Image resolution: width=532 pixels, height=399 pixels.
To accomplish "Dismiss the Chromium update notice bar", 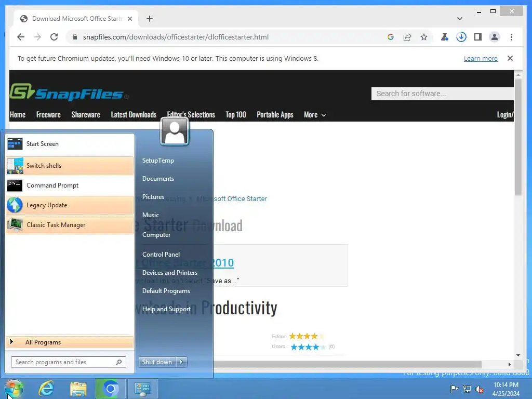I will [x=510, y=58].
